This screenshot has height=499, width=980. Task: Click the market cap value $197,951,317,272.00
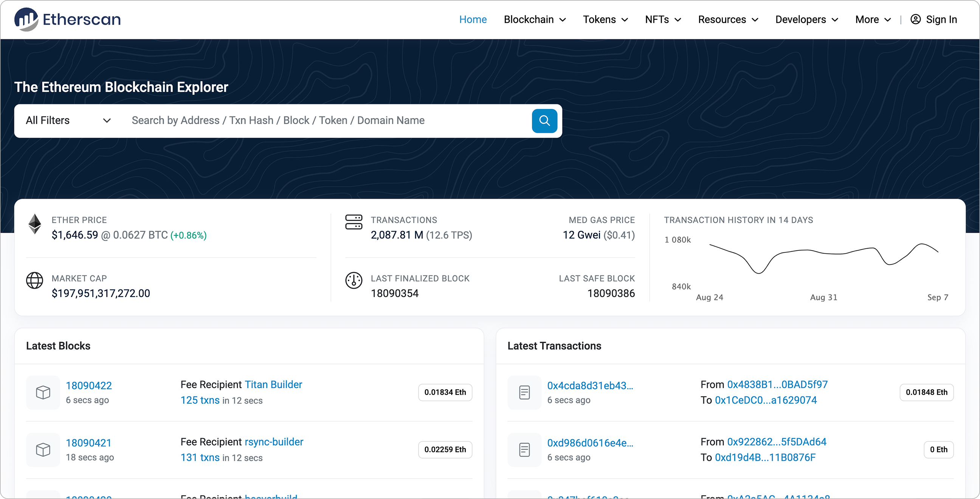point(101,294)
